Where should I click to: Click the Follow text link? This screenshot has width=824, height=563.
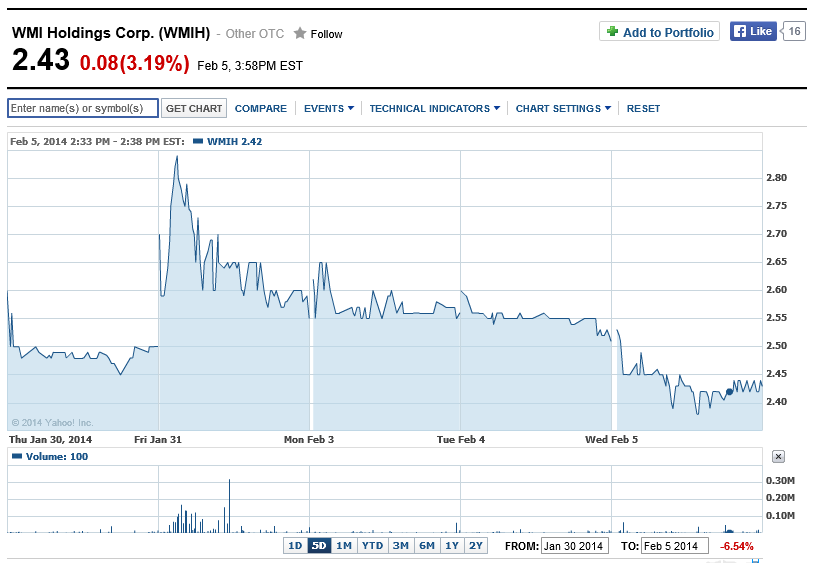326,34
